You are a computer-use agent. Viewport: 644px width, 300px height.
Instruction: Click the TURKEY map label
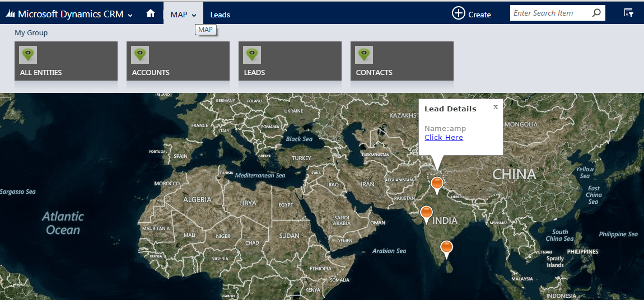click(302, 158)
